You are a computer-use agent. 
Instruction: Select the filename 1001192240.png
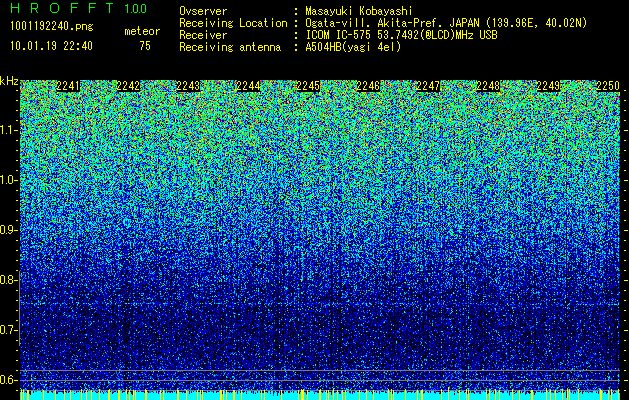tap(52, 26)
